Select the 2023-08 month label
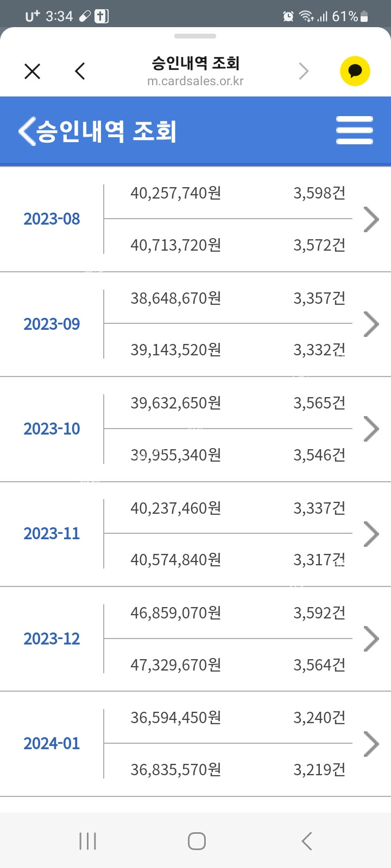 tap(52, 219)
